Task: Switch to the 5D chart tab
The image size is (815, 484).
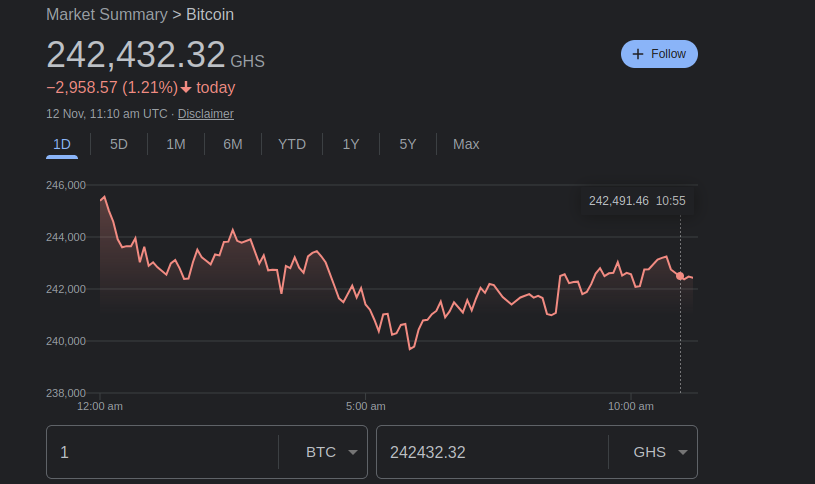Action: coord(119,144)
